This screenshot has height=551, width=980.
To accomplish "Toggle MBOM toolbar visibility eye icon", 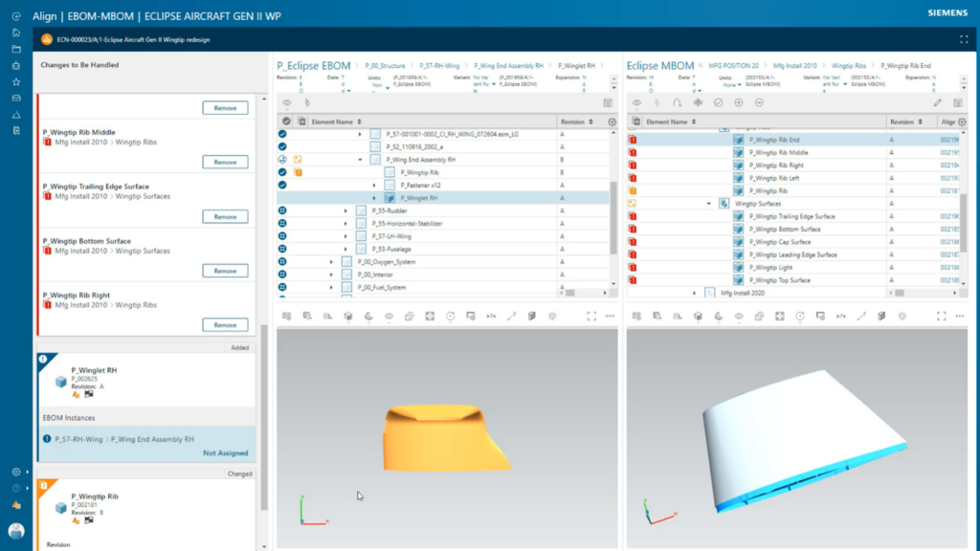I will pos(636,102).
